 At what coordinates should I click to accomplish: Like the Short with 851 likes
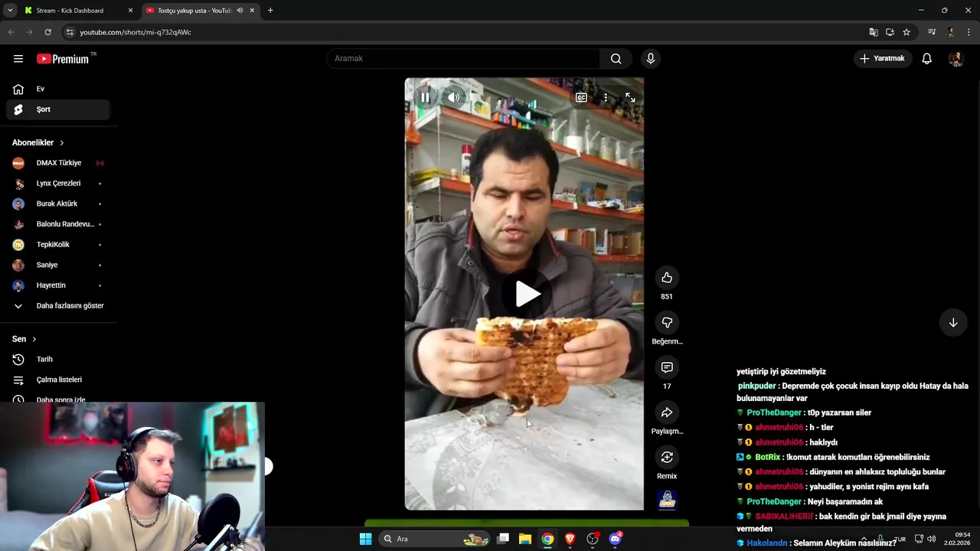tap(667, 278)
